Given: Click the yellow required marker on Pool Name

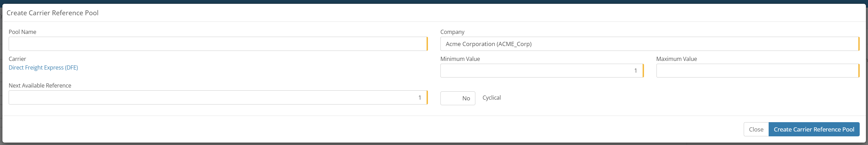Looking at the screenshot, I should [x=427, y=44].
